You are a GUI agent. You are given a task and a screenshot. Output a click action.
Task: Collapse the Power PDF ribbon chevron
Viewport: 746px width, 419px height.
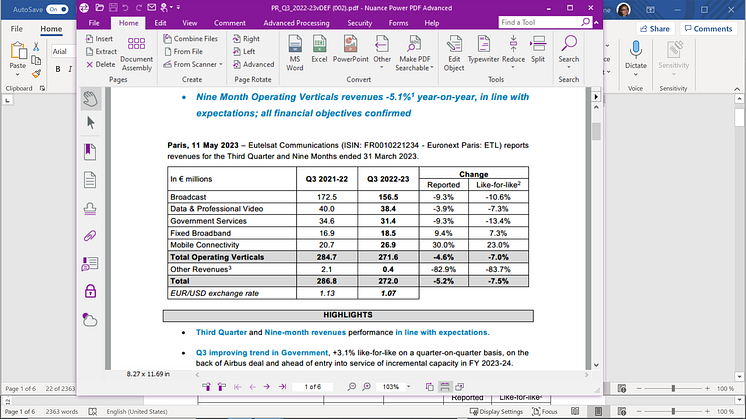597,22
